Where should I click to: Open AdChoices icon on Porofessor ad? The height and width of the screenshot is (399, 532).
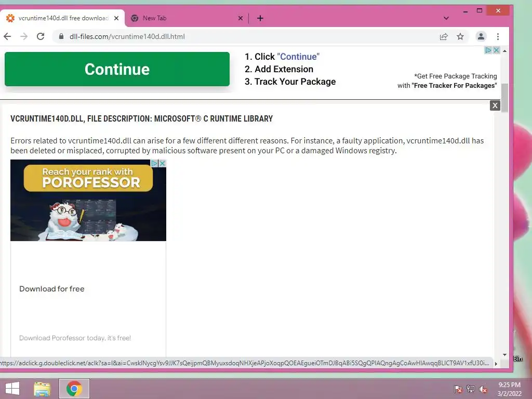coord(154,163)
